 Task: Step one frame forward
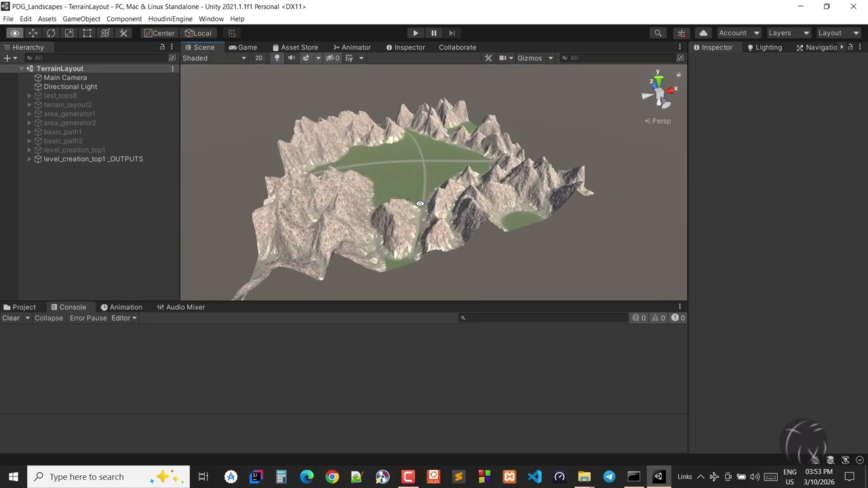coord(452,33)
